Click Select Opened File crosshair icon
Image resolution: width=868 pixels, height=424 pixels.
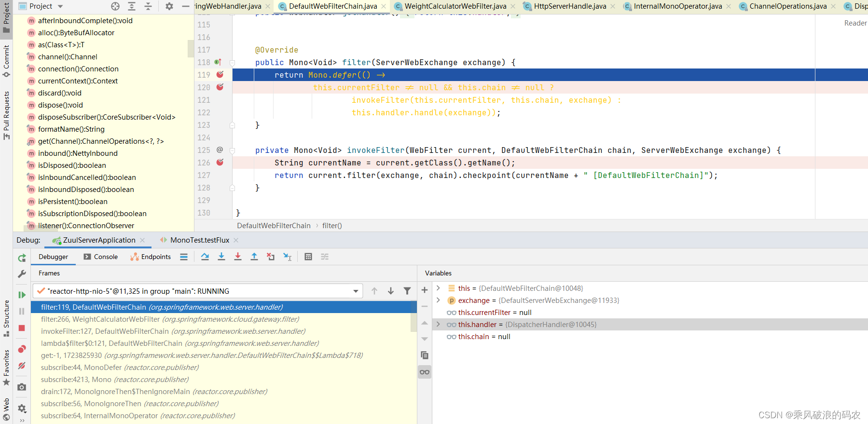115,6
